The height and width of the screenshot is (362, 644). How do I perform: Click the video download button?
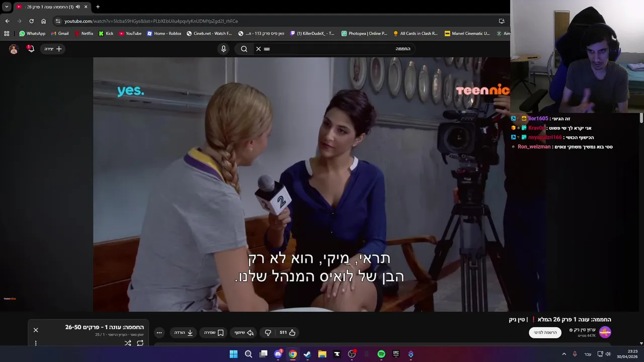pos(184,332)
